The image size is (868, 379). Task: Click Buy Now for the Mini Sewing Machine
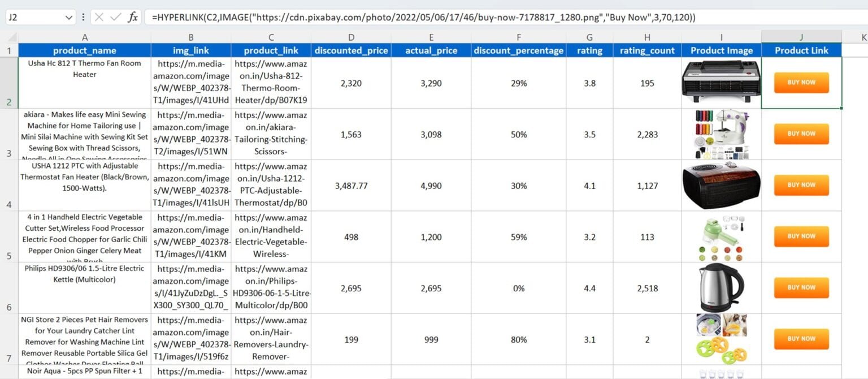pyautogui.click(x=801, y=133)
